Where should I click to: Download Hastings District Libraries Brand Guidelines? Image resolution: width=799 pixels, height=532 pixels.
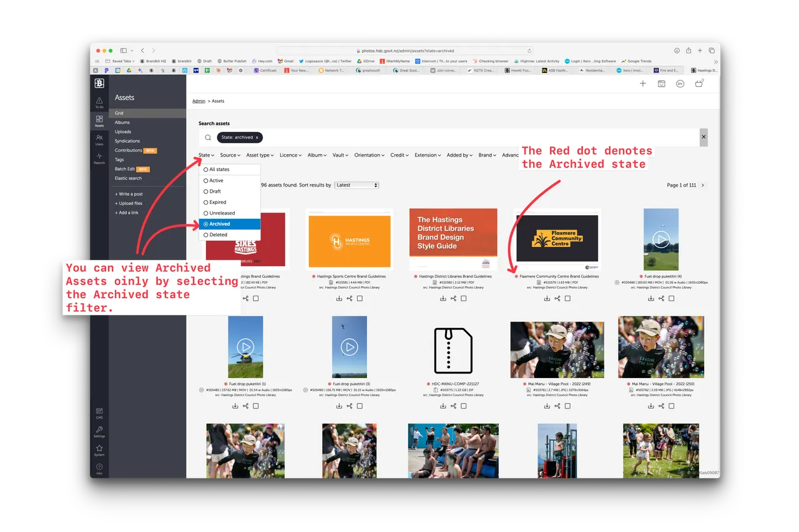(x=443, y=298)
